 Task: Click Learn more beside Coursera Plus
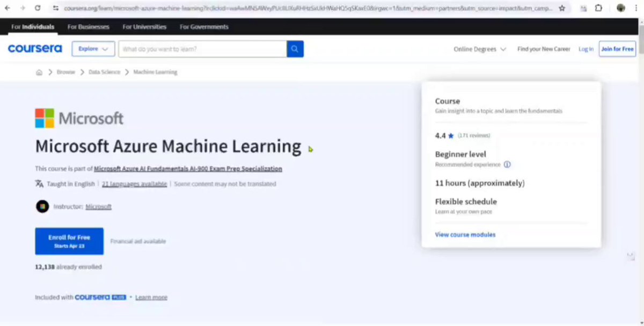pos(151,297)
